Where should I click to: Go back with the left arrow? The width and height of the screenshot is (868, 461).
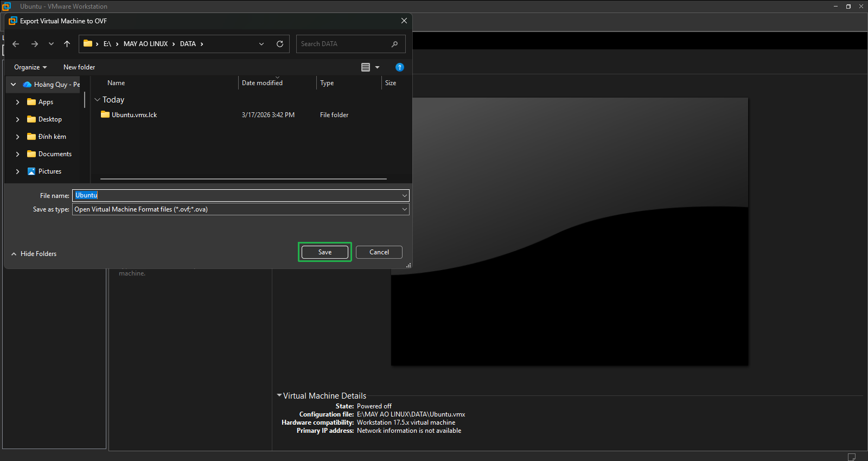tap(16, 44)
